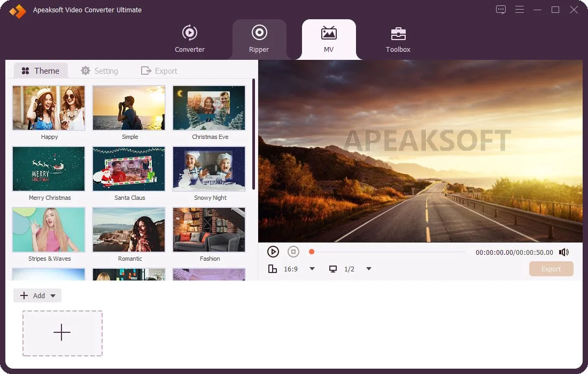Click the red playback progress slider handle

pyautogui.click(x=311, y=252)
